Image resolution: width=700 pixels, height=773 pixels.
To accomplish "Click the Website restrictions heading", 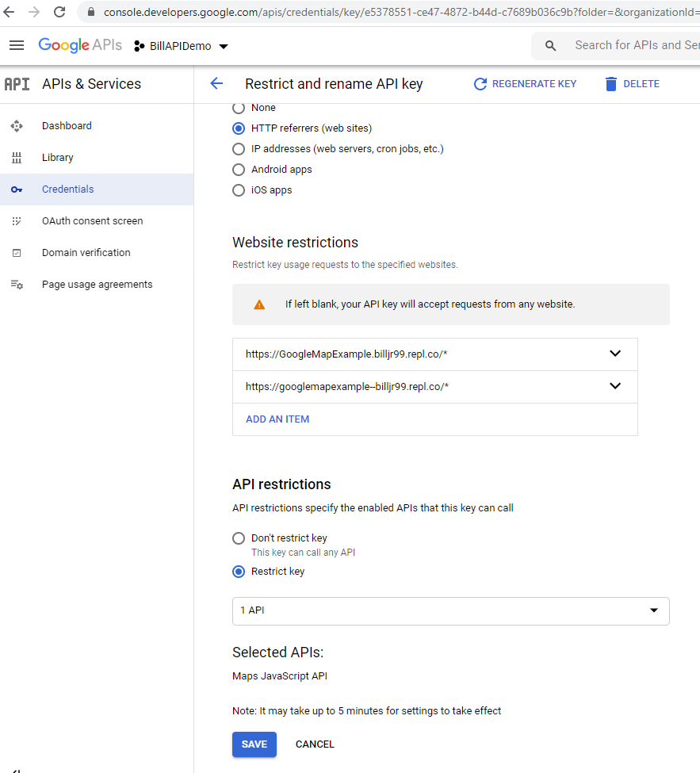I will click(x=295, y=243).
